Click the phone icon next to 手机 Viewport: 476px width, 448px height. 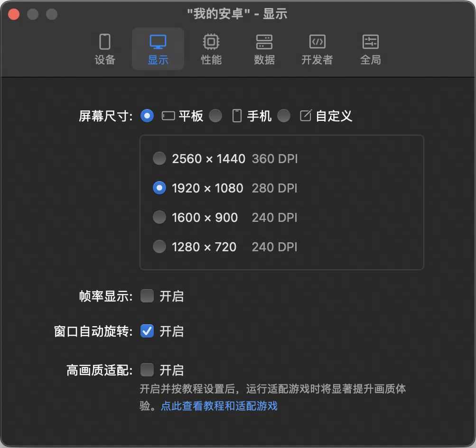[x=237, y=116]
